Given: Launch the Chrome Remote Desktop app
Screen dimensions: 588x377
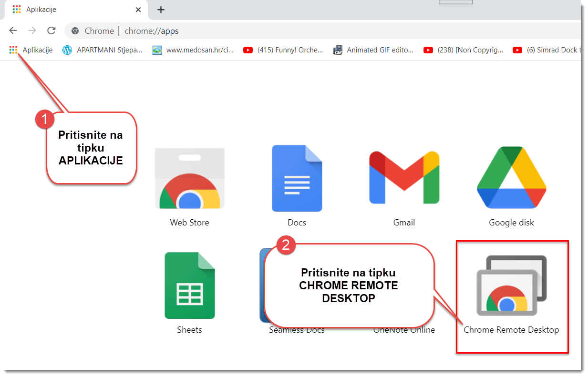Looking at the screenshot, I should pyautogui.click(x=511, y=294).
